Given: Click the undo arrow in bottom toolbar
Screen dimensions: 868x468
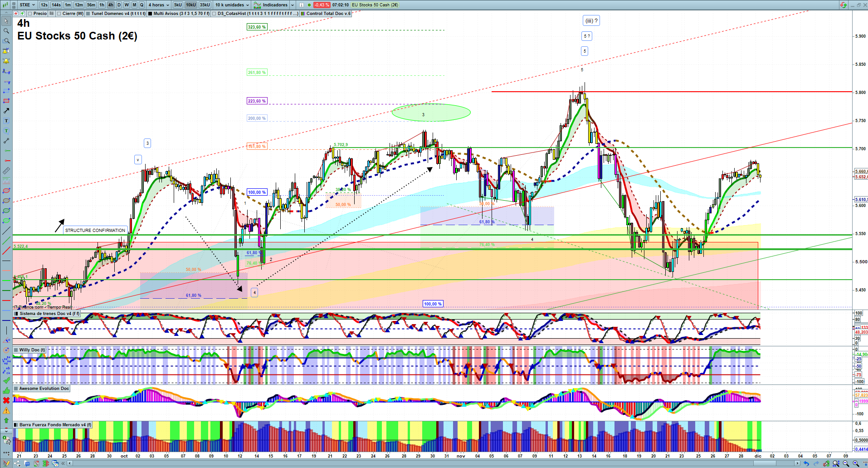Looking at the screenshot, I should 806,463.
